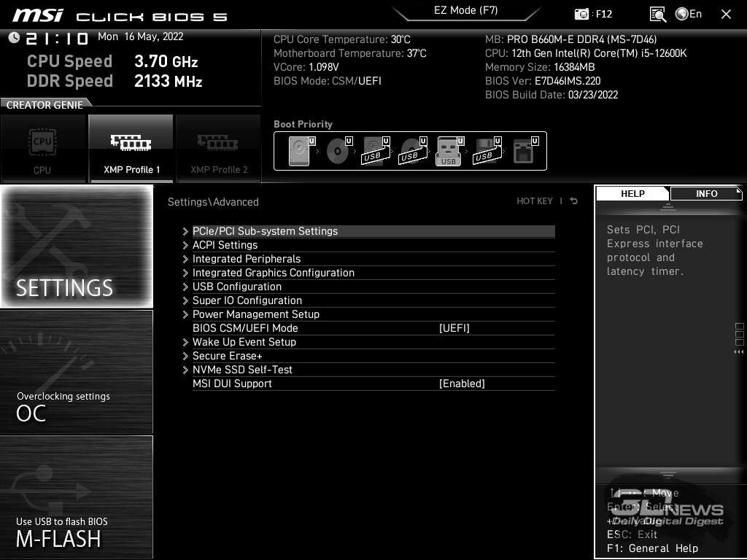
Task: Open M-FLASH to flash BIOS
Action: click(x=77, y=497)
